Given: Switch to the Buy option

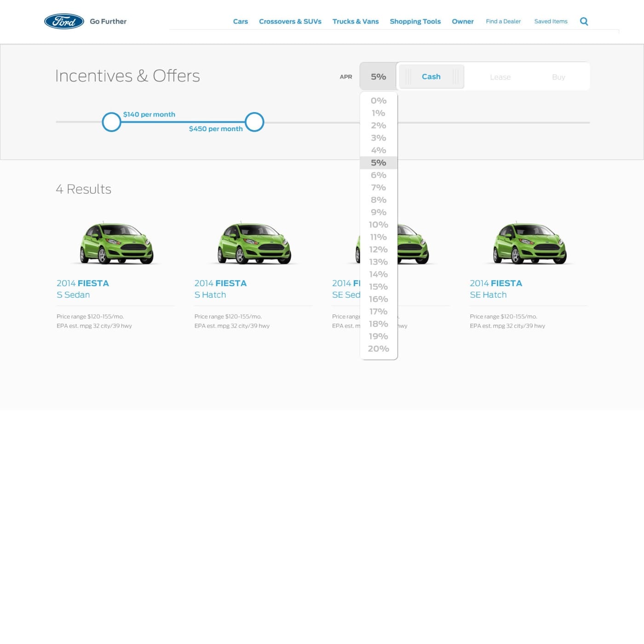Looking at the screenshot, I should coord(558,77).
